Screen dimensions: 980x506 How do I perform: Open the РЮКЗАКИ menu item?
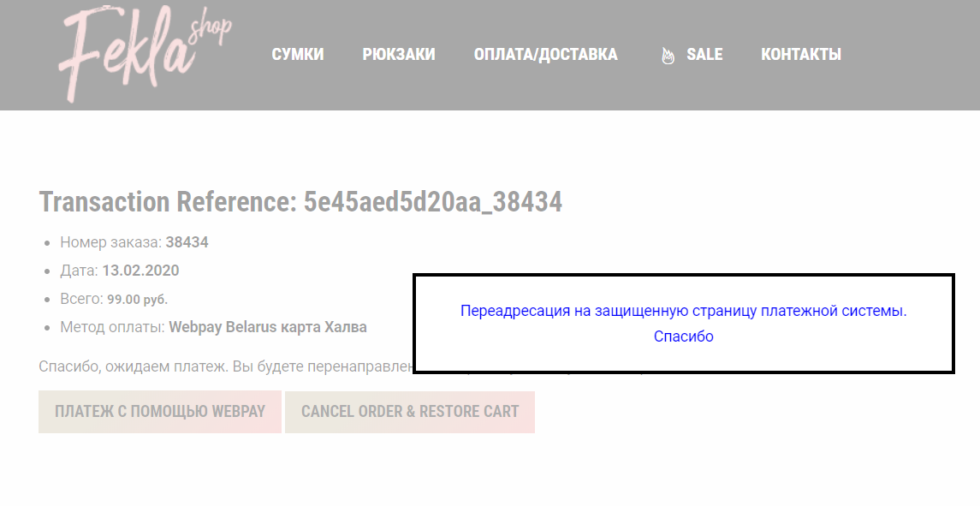399,55
